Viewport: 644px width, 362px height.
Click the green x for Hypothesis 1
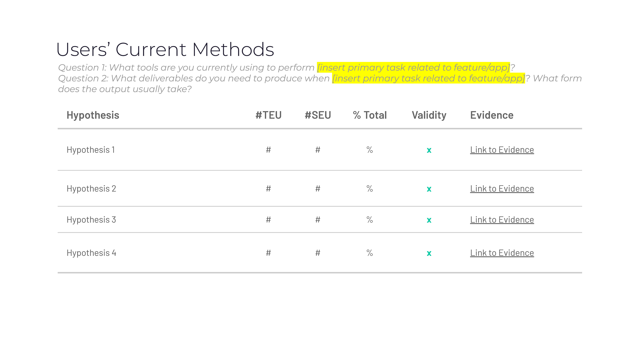pos(429,150)
